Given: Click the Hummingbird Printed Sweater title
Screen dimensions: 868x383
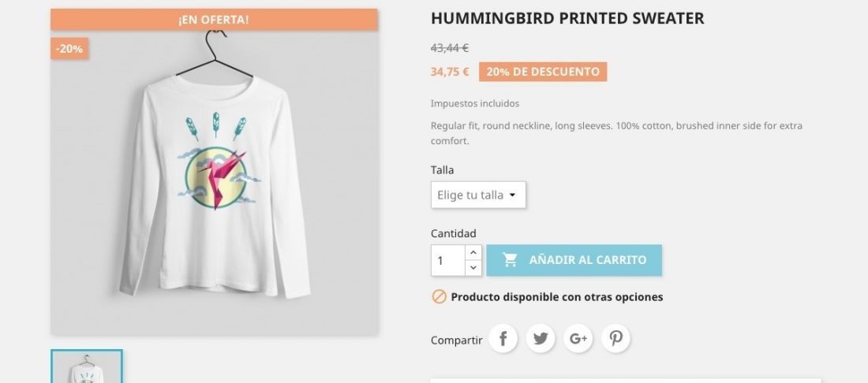Looking at the screenshot, I should point(567,18).
